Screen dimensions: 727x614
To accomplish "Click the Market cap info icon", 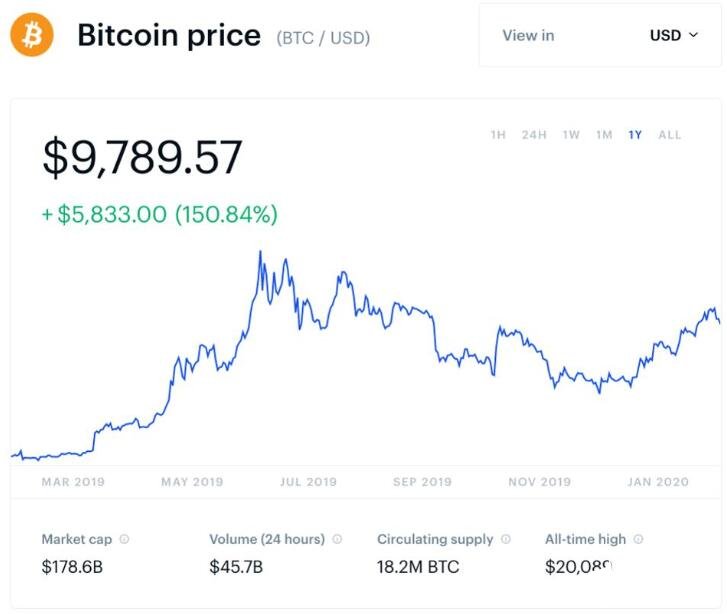I will click(124, 539).
